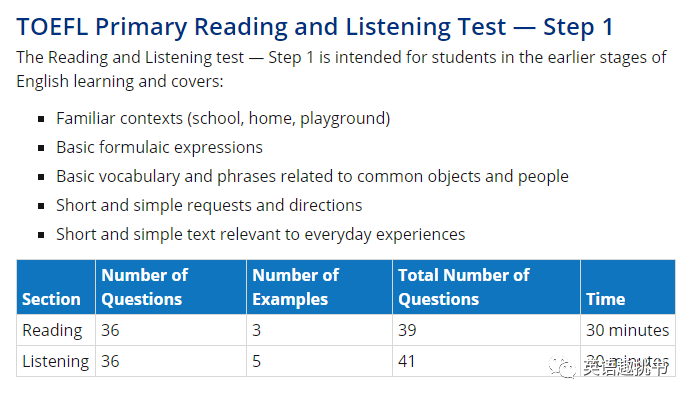The height and width of the screenshot is (399, 690).
Task: Select the Listening row label cell
Action: (56, 361)
